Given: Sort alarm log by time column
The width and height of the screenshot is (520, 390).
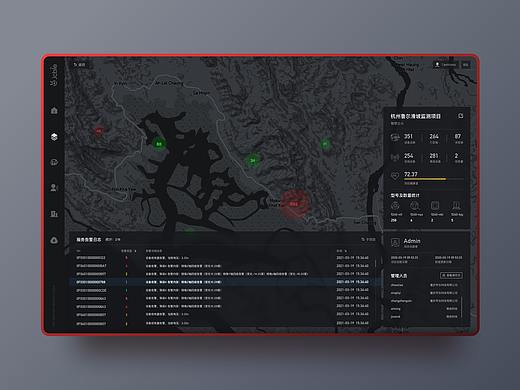Looking at the screenshot, I should pos(342,251).
